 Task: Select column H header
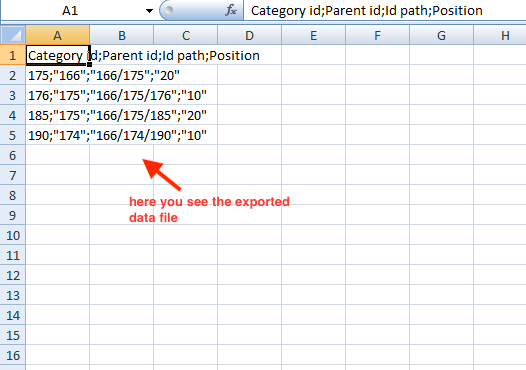pyautogui.click(x=500, y=35)
